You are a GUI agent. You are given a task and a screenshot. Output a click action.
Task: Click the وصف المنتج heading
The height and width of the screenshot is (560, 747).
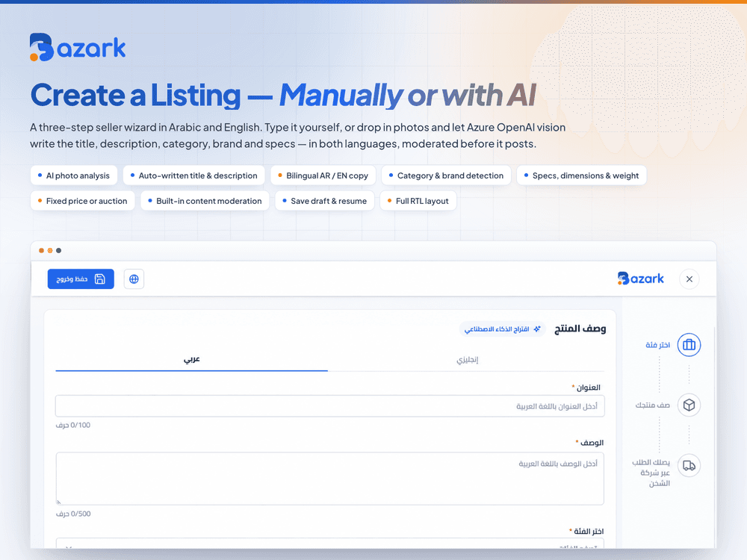coord(580,329)
